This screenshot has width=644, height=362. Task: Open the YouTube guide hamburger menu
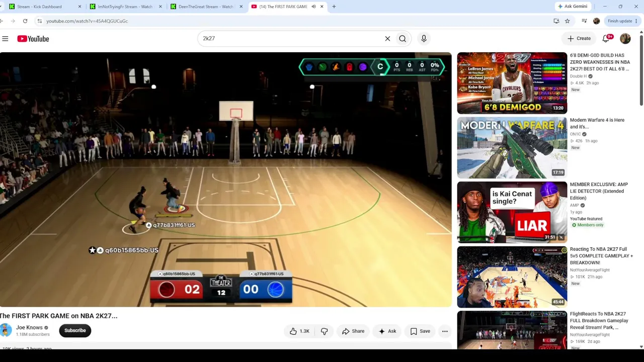point(5,39)
